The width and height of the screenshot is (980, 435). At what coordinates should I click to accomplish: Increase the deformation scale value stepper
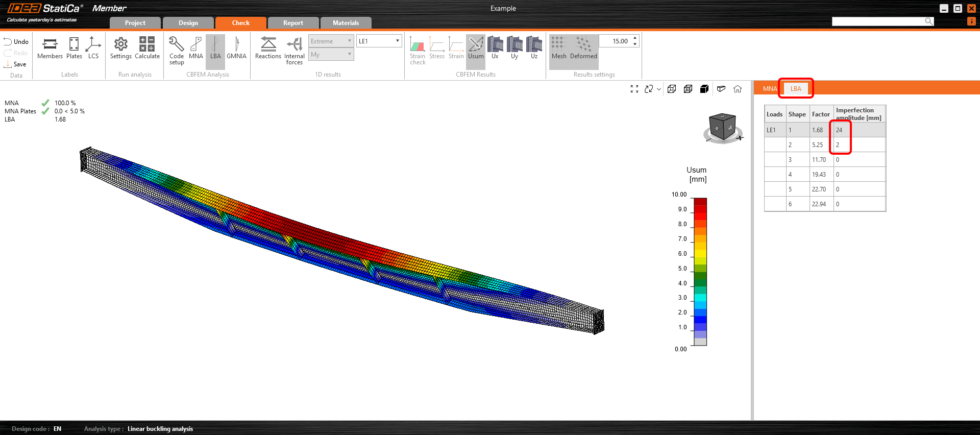635,38
